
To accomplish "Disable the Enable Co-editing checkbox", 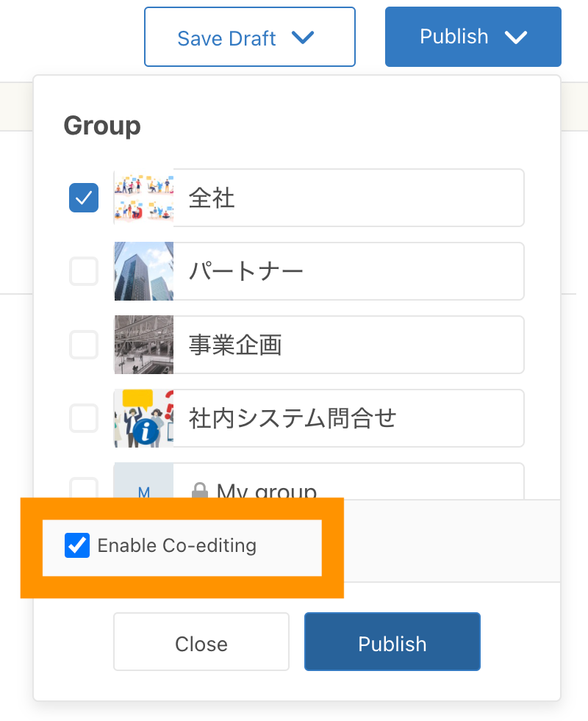I will coord(77,546).
